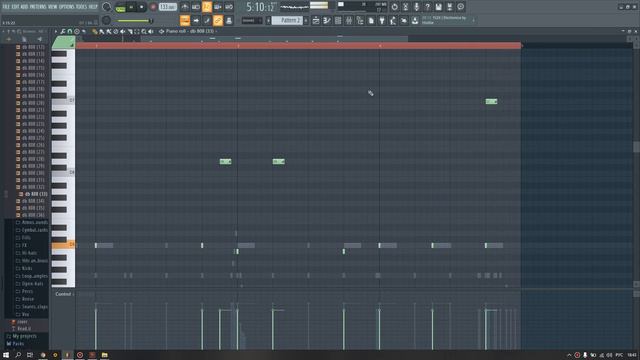This screenshot has width=640, height=360.
Task: Open the EDIT menu
Action: pos(15,7)
